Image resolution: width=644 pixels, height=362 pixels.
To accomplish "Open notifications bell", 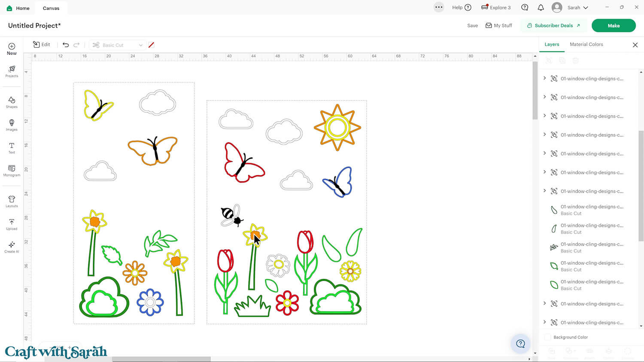I will pyautogui.click(x=541, y=8).
